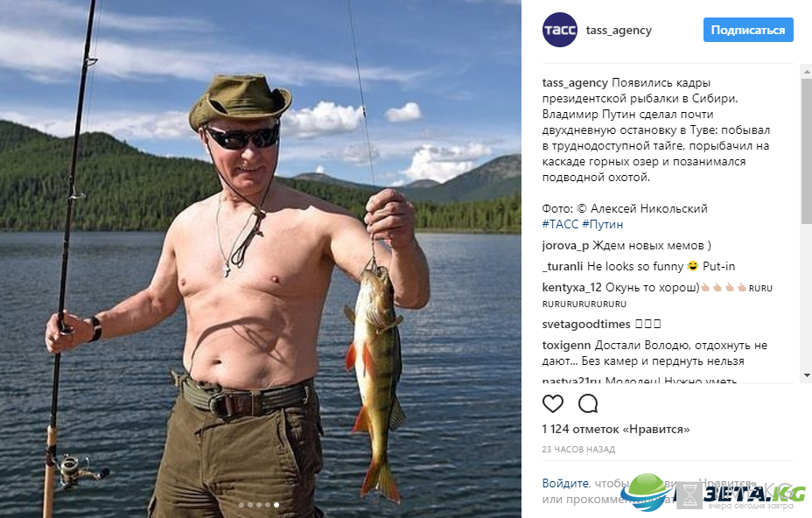Open jorova_p commenter profile

(565, 246)
